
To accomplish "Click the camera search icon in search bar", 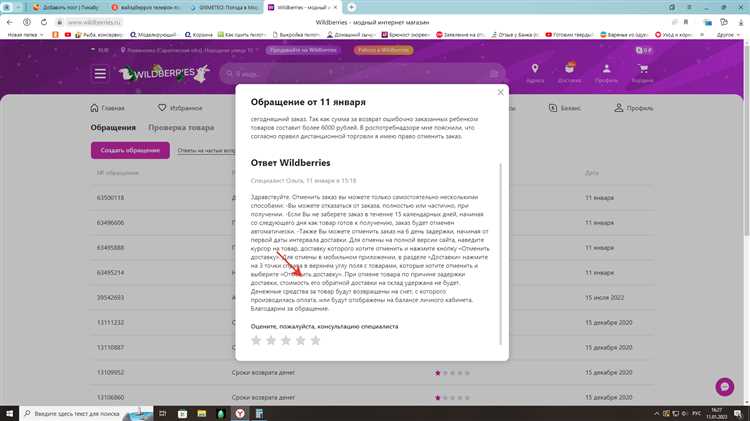I will (x=494, y=74).
